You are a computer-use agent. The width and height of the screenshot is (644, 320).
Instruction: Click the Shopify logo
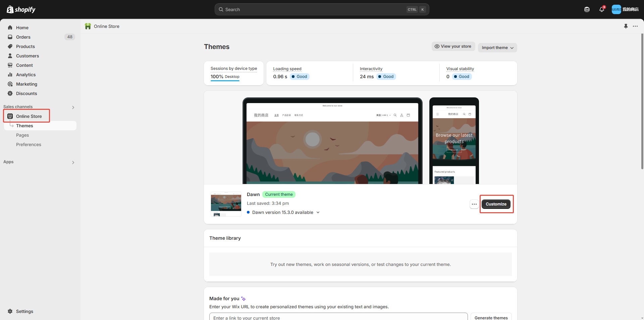pos(21,9)
